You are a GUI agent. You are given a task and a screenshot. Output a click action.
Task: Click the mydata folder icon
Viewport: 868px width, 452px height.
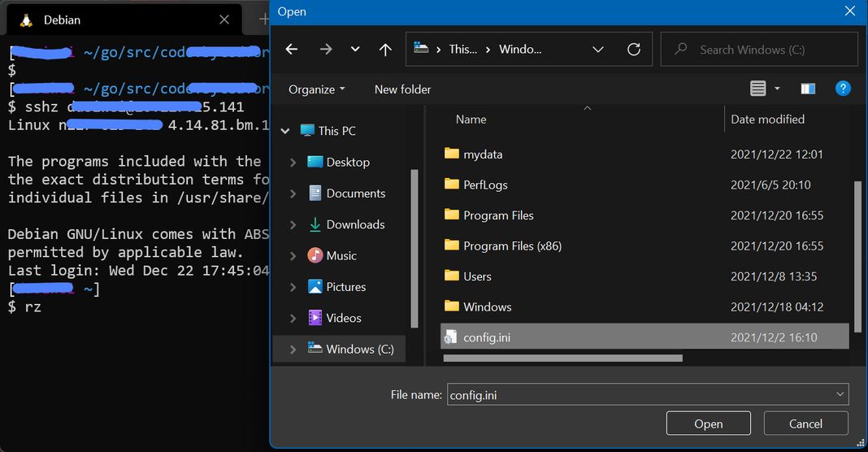452,154
